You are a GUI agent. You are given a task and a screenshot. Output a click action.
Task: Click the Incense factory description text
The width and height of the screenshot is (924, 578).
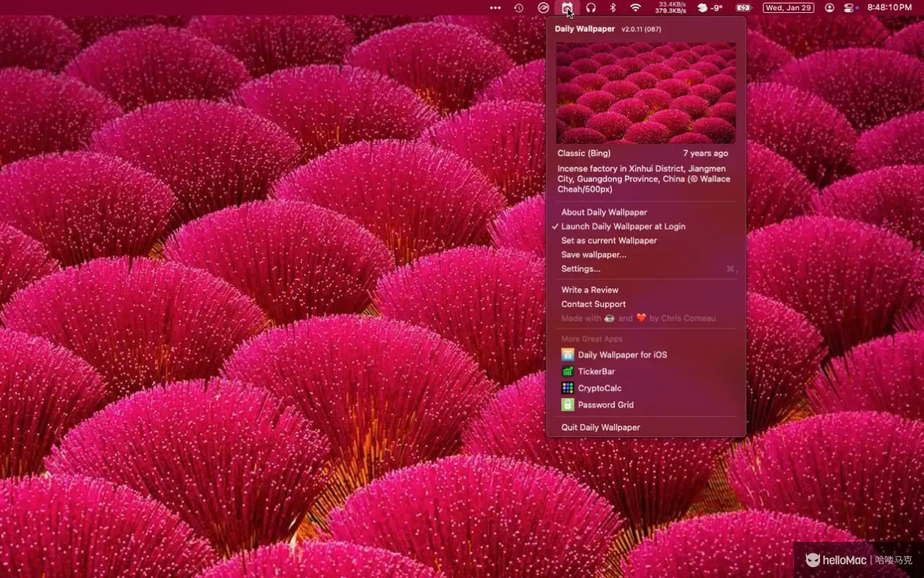[644, 178]
